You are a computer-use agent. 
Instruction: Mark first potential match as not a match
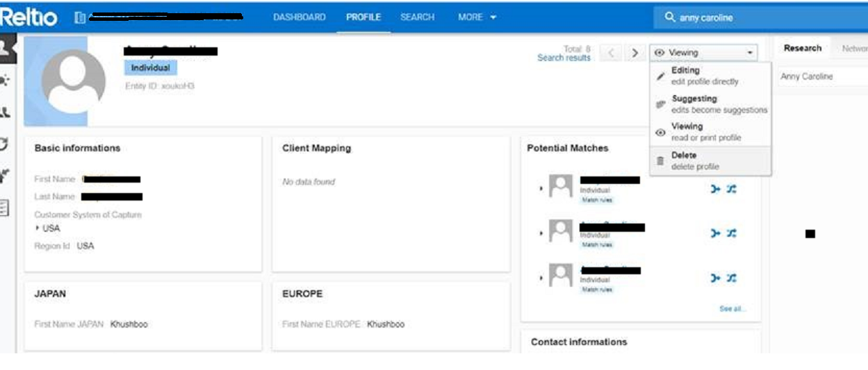(x=731, y=189)
